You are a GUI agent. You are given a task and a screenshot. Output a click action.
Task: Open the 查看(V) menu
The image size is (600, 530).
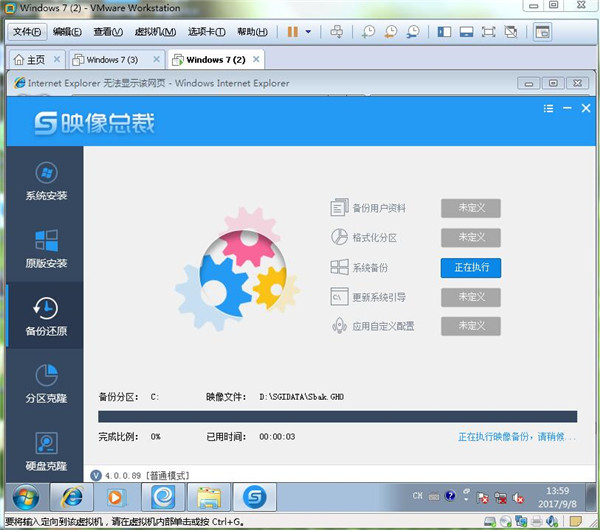[x=108, y=32]
